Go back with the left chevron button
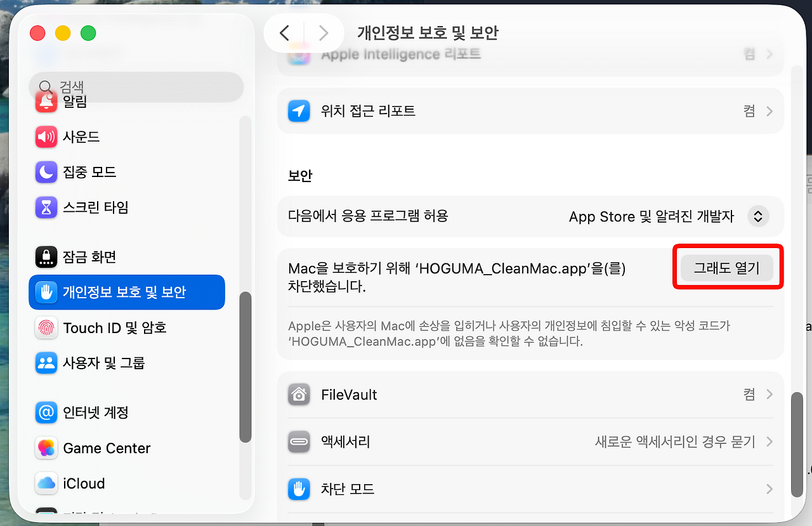The height and width of the screenshot is (526, 812). pyautogui.click(x=284, y=32)
